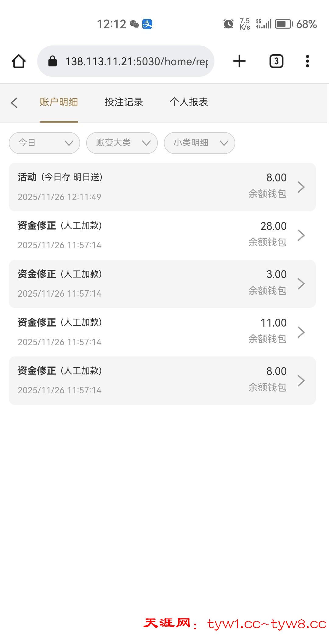Tap the back arrow beside 账户明细
The height and width of the screenshot is (644, 329).
(x=14, y=102)
